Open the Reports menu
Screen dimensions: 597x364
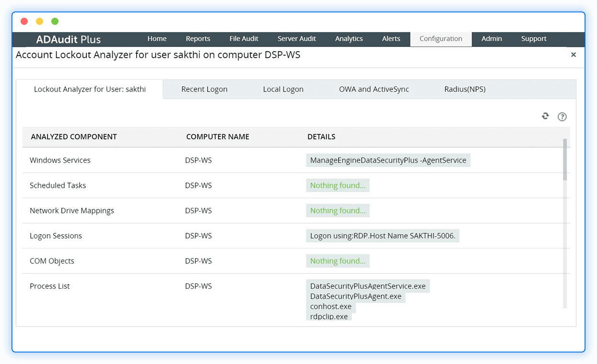(x=198, y=39)
